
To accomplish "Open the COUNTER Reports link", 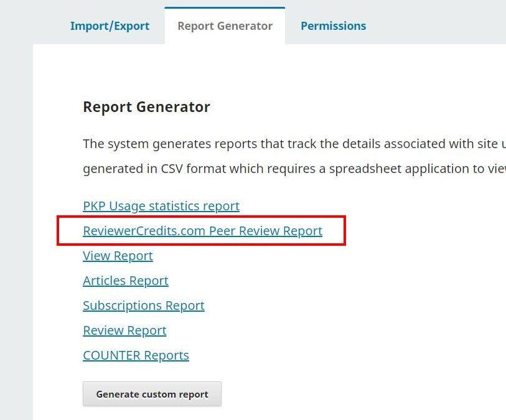I will tap(136, 355).
